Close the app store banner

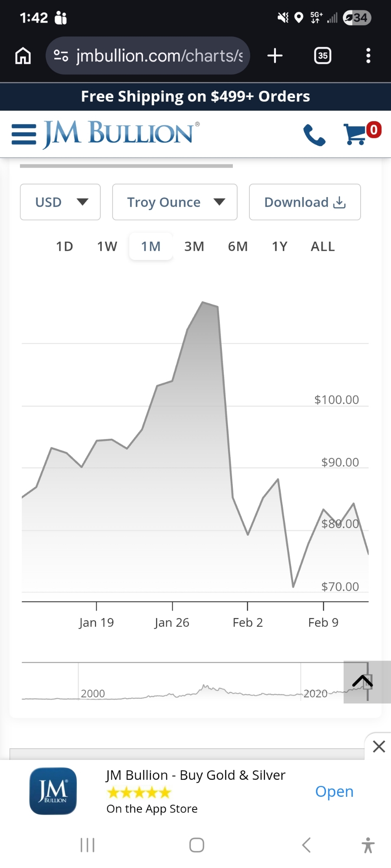(x=379, y=746)
